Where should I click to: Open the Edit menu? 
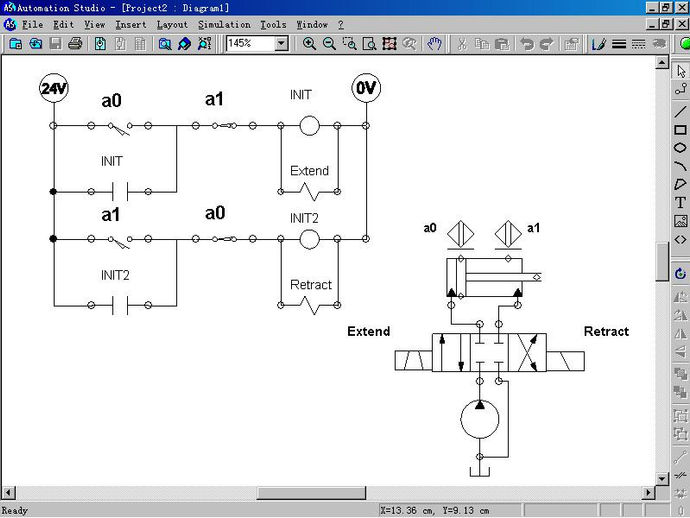tap(63, 25)
